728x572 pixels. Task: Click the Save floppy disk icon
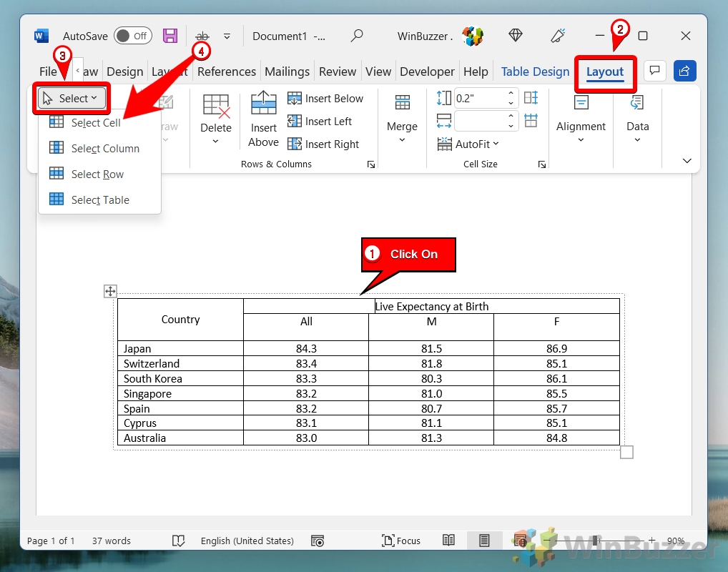170,36
